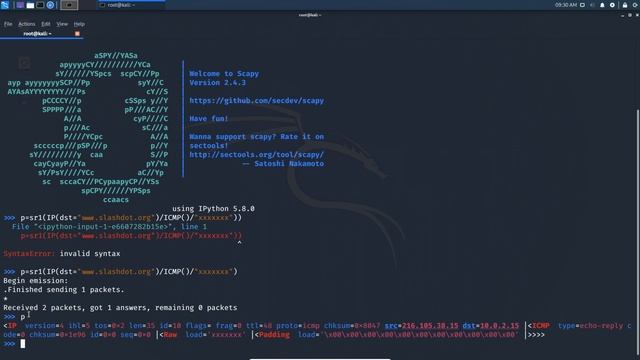Screen dimensions: 640x360
Task: Open the Kali applications menu icon
Action: coord(5,5)
